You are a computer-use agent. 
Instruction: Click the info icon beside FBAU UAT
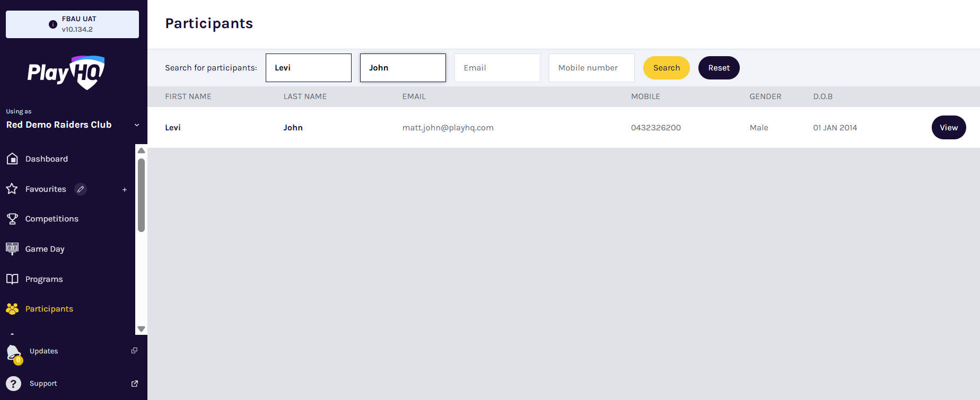pyautogui.click(x=53, y=24)
